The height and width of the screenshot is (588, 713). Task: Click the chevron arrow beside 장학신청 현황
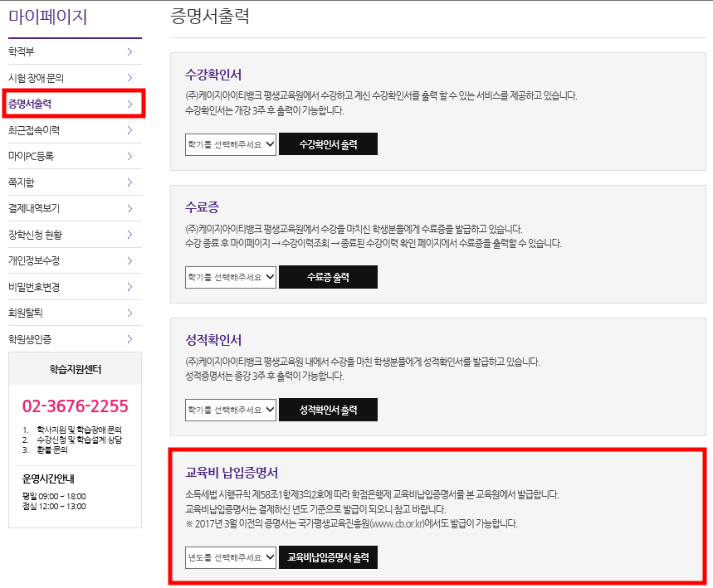click(129, 235)
